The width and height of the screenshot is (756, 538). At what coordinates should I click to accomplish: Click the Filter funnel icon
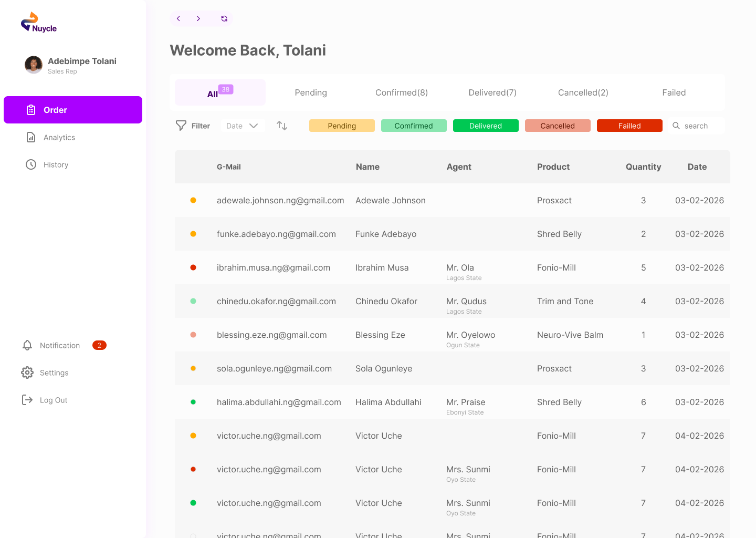[181, 126]
